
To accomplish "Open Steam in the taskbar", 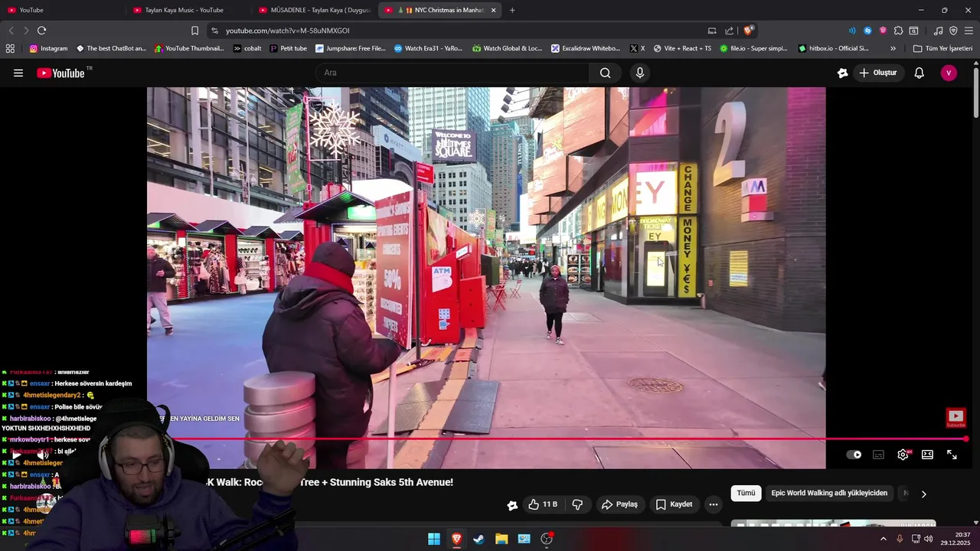I will tap(479, 539).
